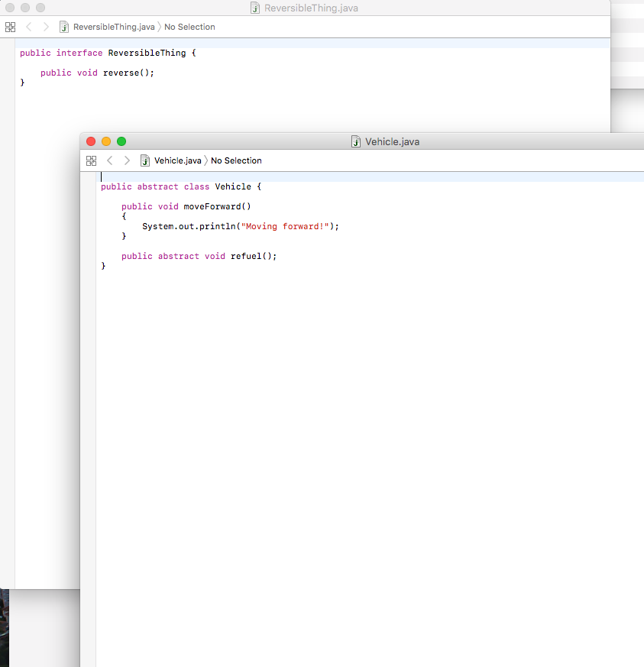Go forward in ReversibleThing.java window history
Screen dimensions: 644x667
(x=46, y=27)
